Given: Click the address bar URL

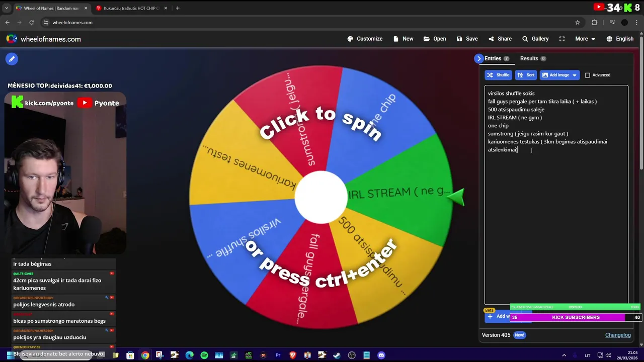Looking at the screenshot, I should tap(72, 22).
